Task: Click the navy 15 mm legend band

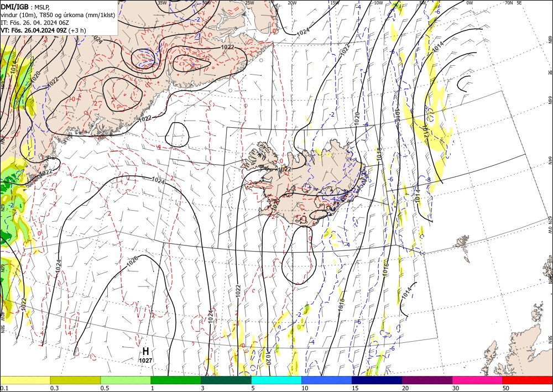Action: click(377, 380)
